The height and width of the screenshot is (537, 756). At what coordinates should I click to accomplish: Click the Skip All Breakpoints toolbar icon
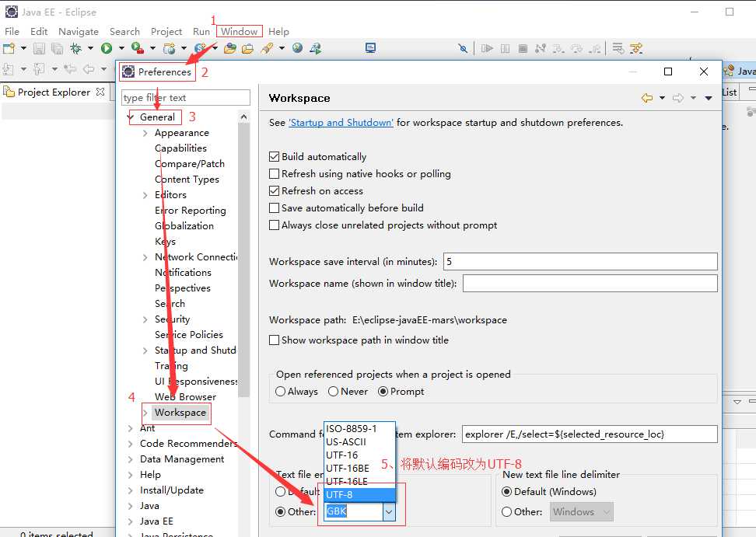tap(463, 48)
